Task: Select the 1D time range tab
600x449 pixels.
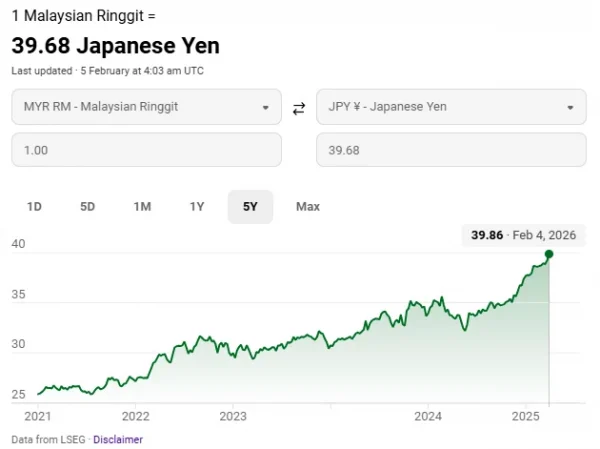Action: pyautogui.click(x=34, y=207)
